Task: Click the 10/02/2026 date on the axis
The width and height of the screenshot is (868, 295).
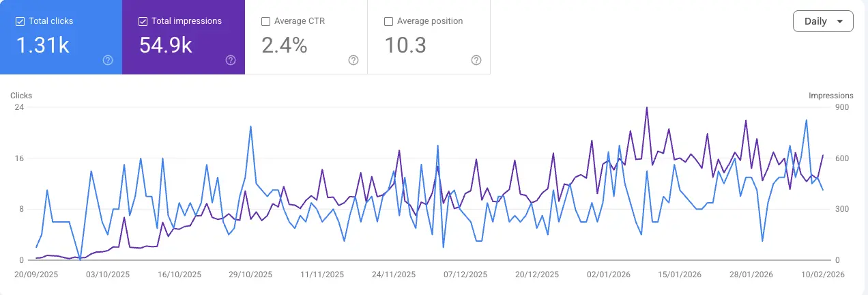Action: [x=822, y=275]
